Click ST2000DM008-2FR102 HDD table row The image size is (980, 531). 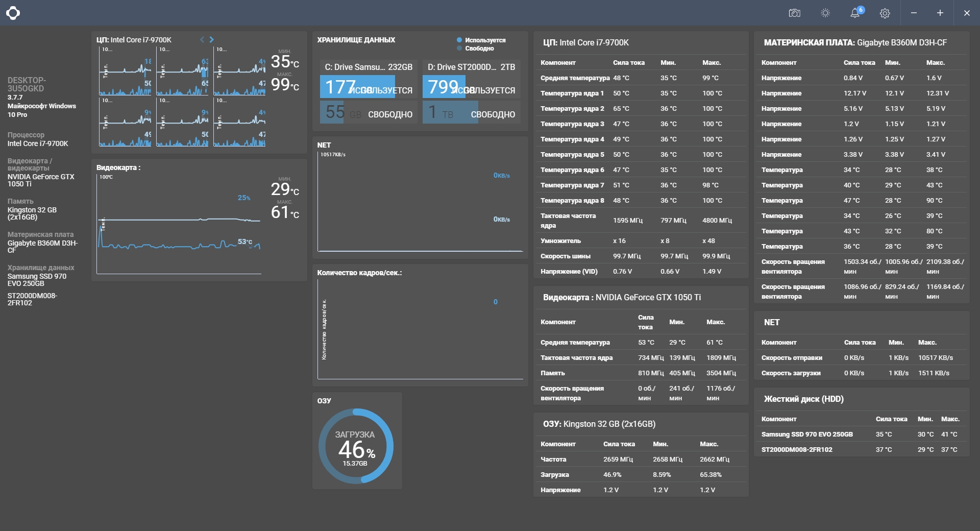(862, 450)
